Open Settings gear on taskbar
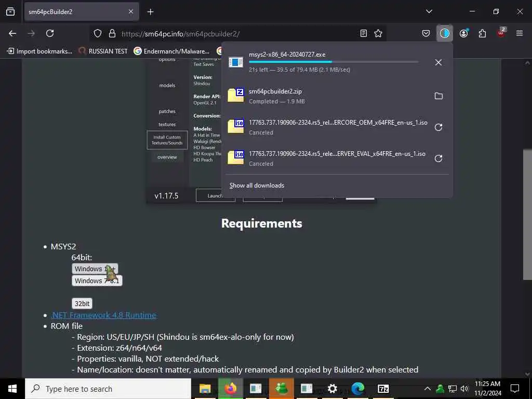This screenshot has height=399, width=532. [x=332, y=389]
